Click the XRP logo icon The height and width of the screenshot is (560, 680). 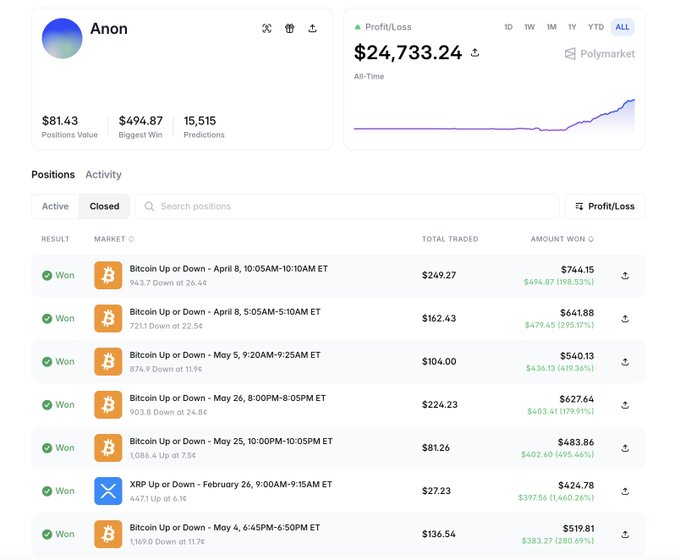108,491
